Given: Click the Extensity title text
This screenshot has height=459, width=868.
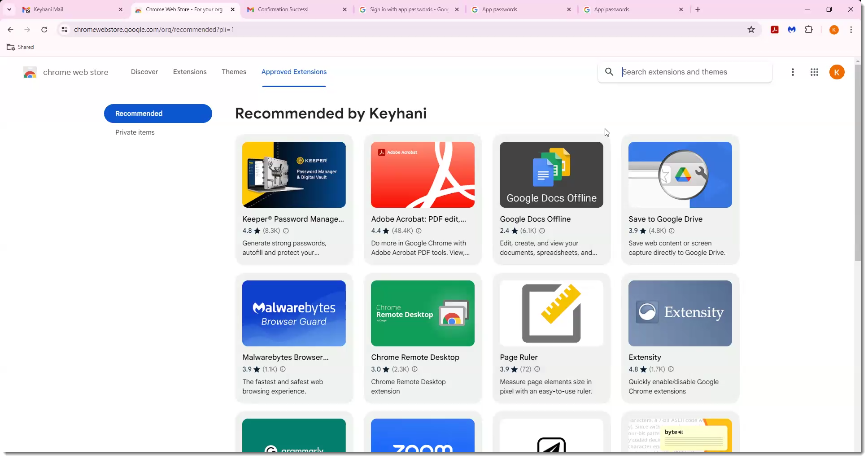Looking at the screenshot, I should click(645, 357).
